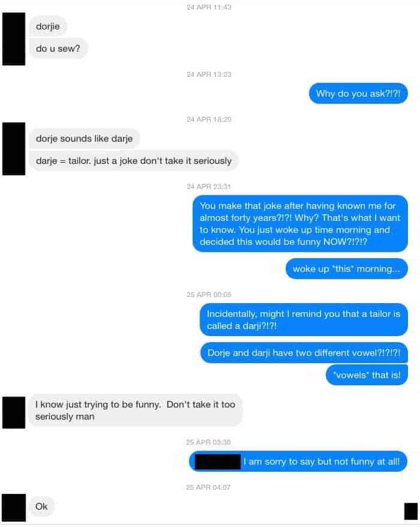Click the '*vowels* that is!' bubble
Screen dimensions: 420x527
(367, 375)
